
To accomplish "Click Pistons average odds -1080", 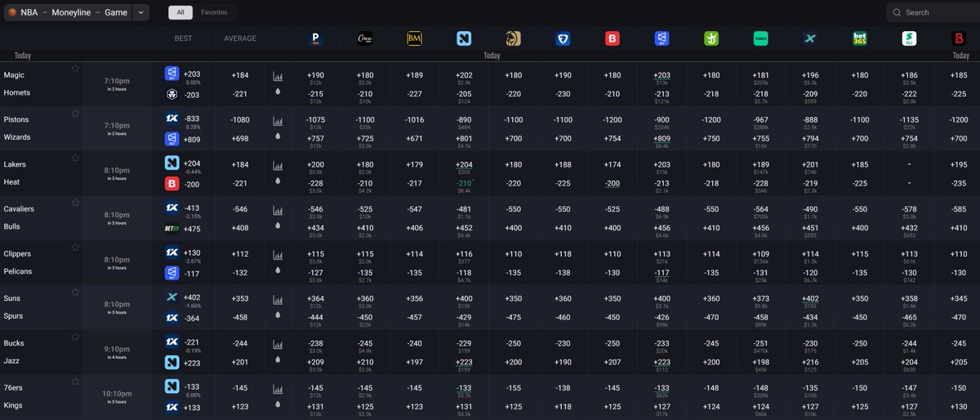I will pyautogui.click(x=240, y=119).
